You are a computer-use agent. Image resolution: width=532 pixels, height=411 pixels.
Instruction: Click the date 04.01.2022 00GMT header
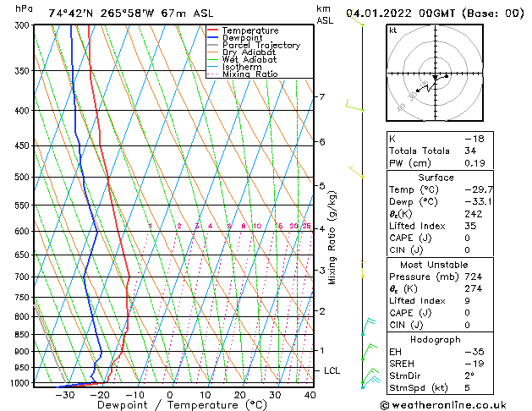(401, 14)
